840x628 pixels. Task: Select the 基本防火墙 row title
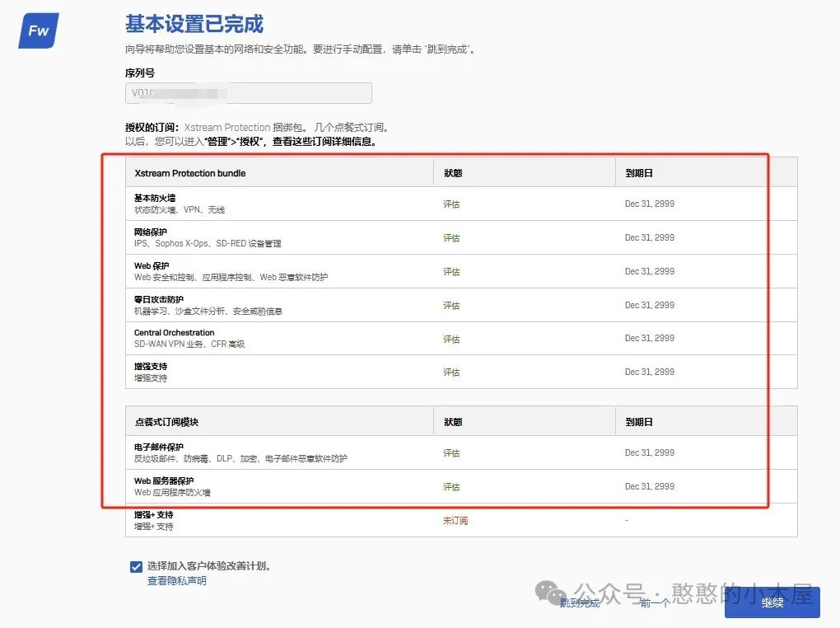coord(155,198)
